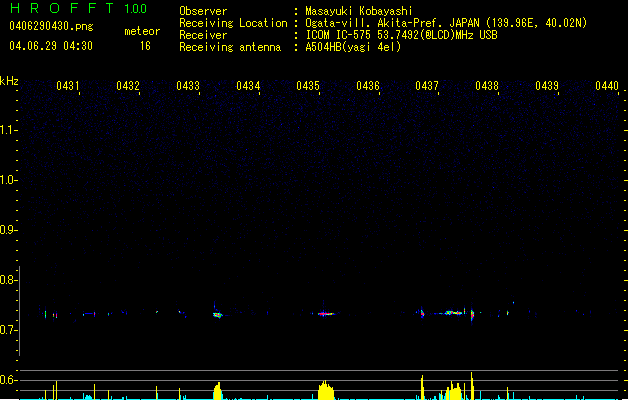Click the 0438 time marker
629x400 pixels.
click(x=487, y=85)
